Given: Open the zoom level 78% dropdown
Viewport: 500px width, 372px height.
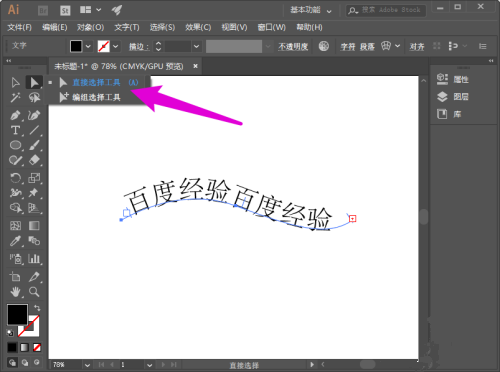Looking at the screenshot, I should 87,365.
